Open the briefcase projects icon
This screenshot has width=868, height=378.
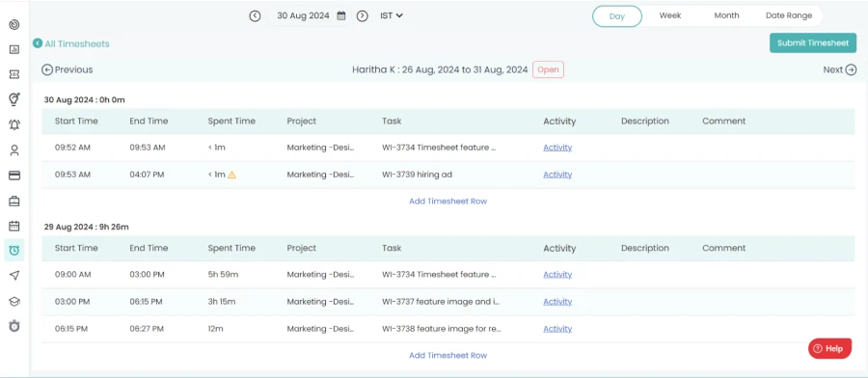[x=14, y=201]
